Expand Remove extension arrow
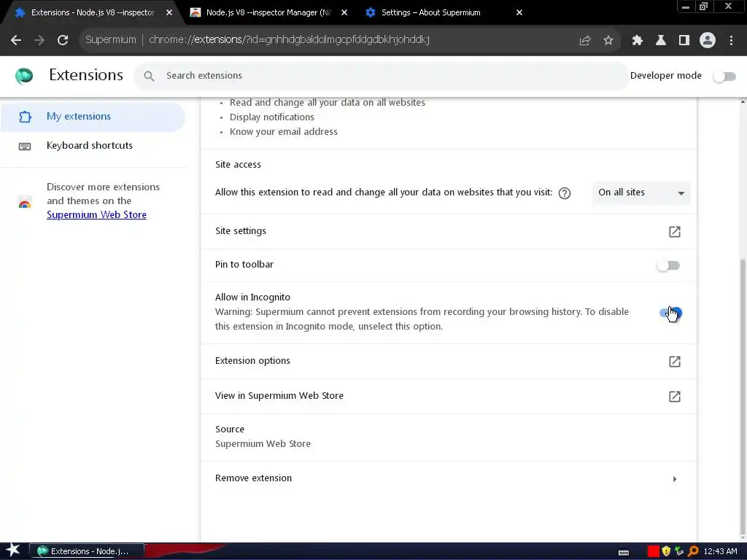The image size is (747, 560). [x=675, y=478]
